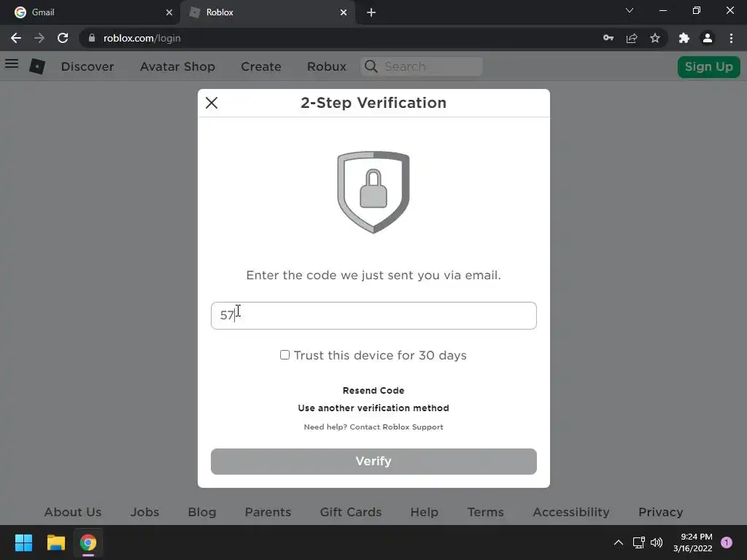This screenshot has width=747, height=560.
Task: Go back to the previous page
Action: [16, 38]
